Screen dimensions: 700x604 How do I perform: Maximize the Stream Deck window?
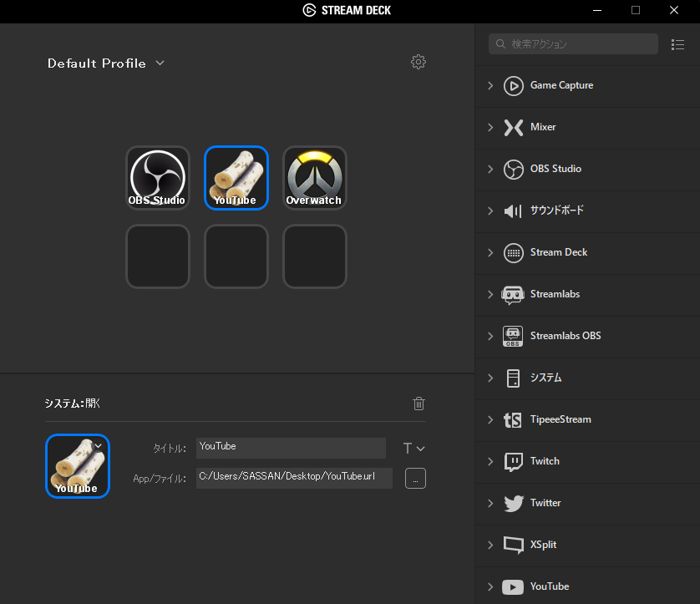point(636,10)
